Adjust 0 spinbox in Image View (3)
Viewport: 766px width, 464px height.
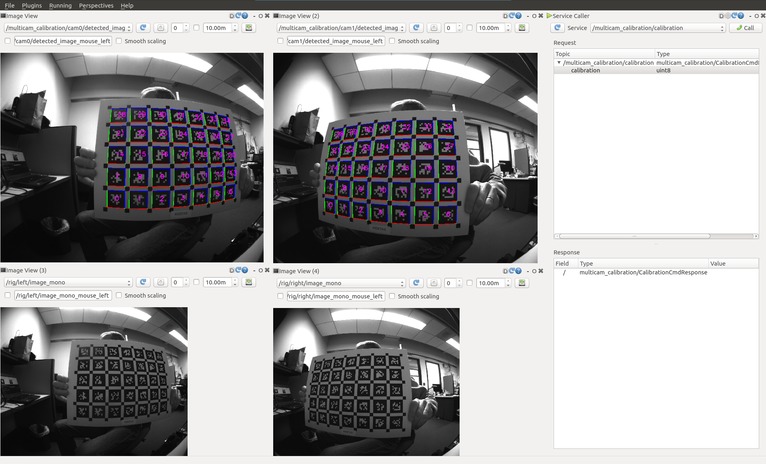(180, 282)
